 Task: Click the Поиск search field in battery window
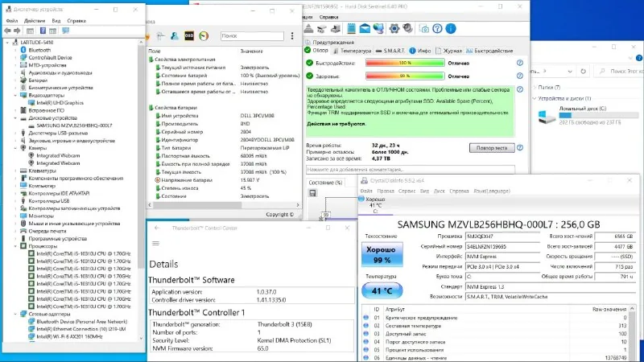click(x=252, y=36)
